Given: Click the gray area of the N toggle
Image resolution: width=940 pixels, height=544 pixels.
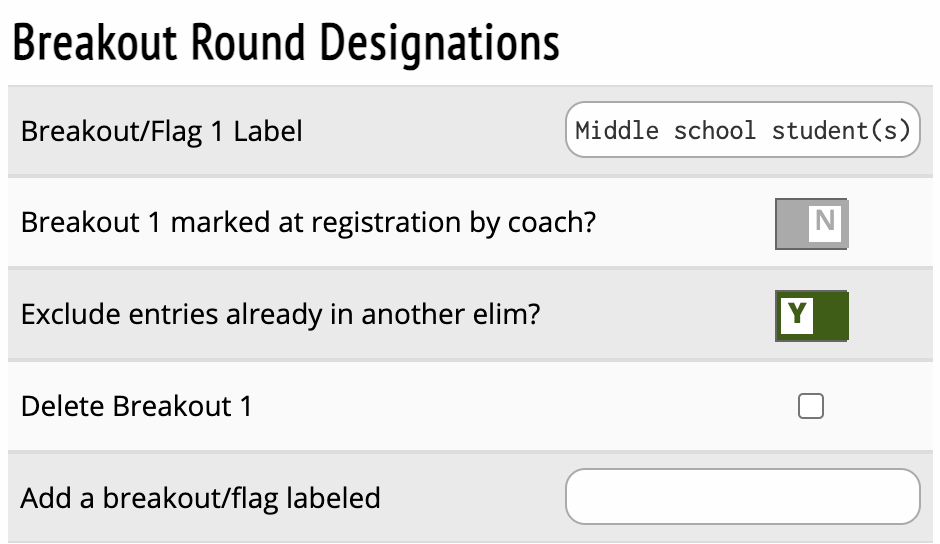Looking at the screenshot, I should click(x=792, y=223).
